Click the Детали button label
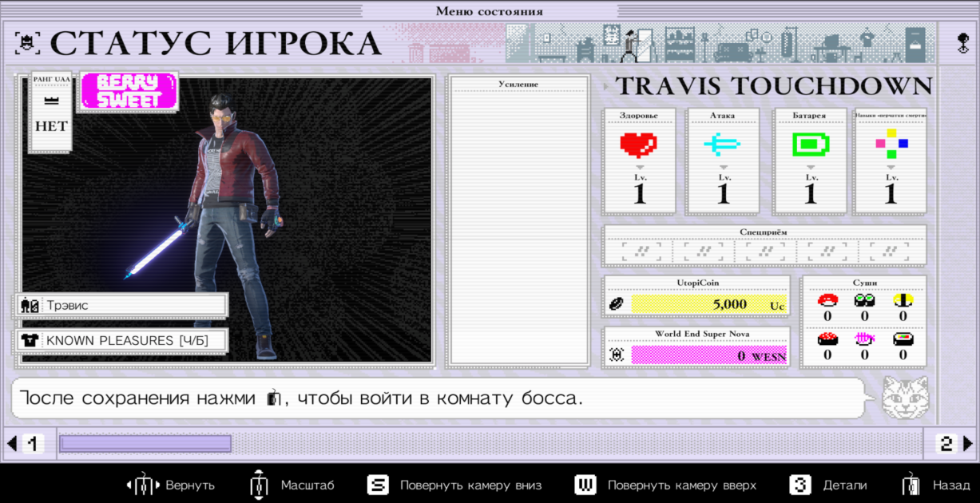This screenshot has height=503, width=980. tap(844, 485)
